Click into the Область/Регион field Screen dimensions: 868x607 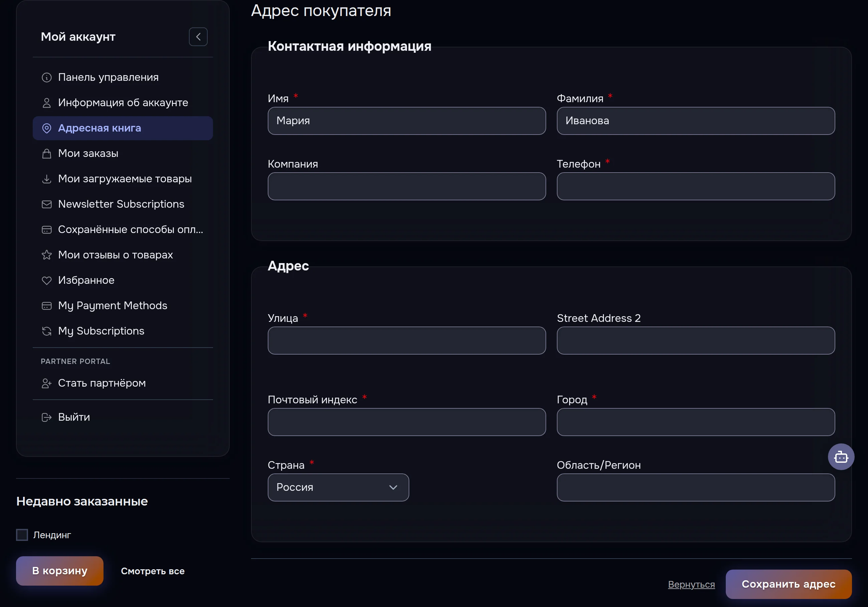(x=696, y=487)
